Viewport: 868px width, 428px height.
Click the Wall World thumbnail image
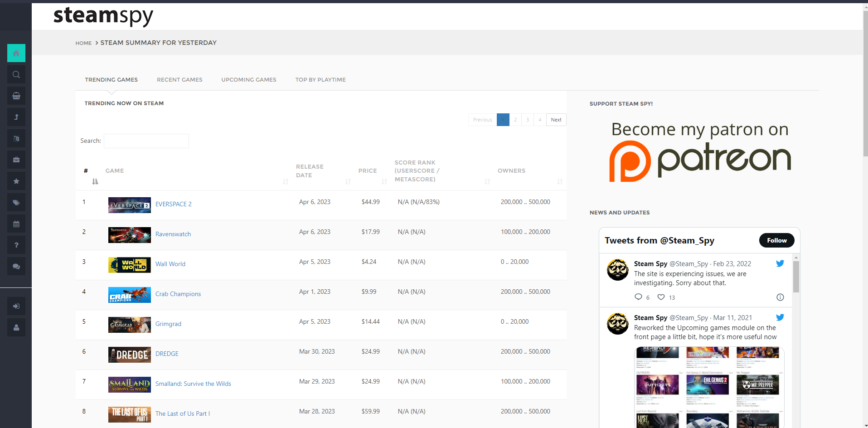(130, 265)
